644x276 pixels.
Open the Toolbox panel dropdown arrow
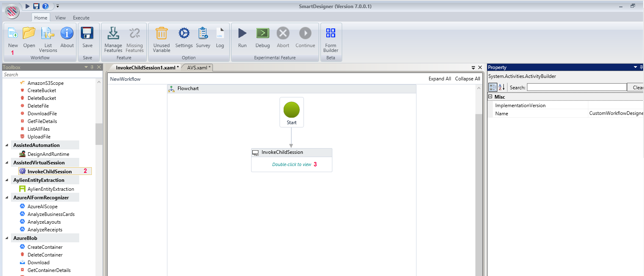point(86,67)
